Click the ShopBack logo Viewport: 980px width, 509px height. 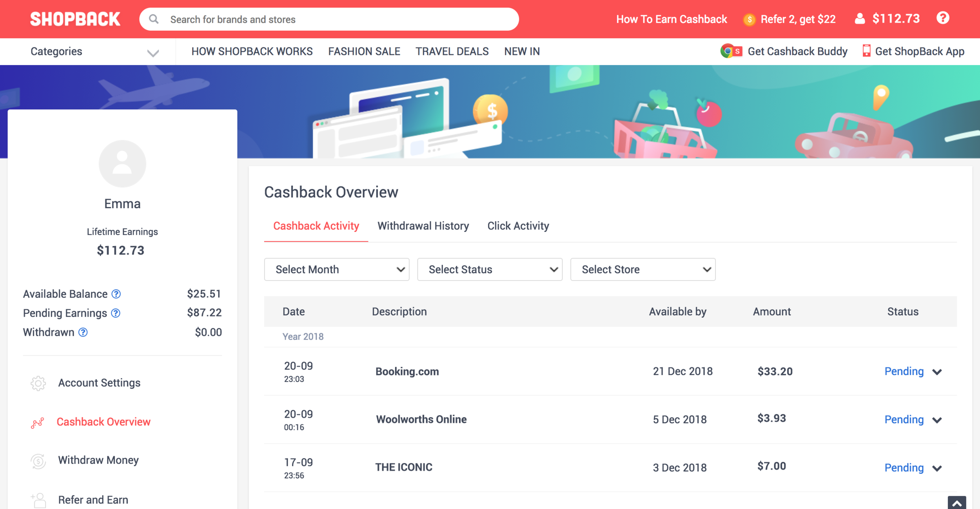tap(75, 19)
